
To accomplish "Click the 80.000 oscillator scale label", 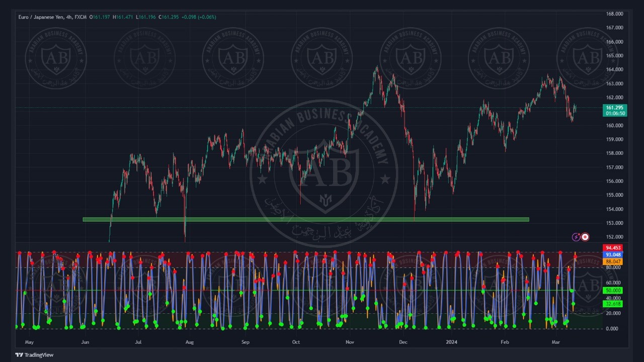I will pyautogui.click(x=612, y=267).
